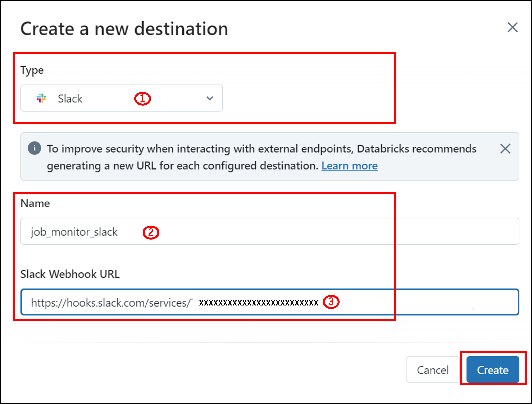The height and width of the screenshot is (404, 532).
Task: Expand the Type dropdown chevron arrow
Action: tap(210, 98)
